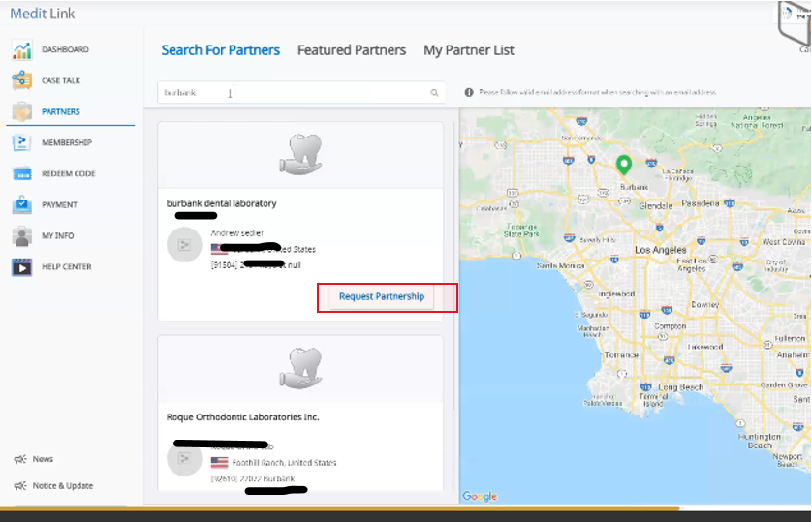
Task: Click the Redeem Code icon
Action: tap(21, 174)
